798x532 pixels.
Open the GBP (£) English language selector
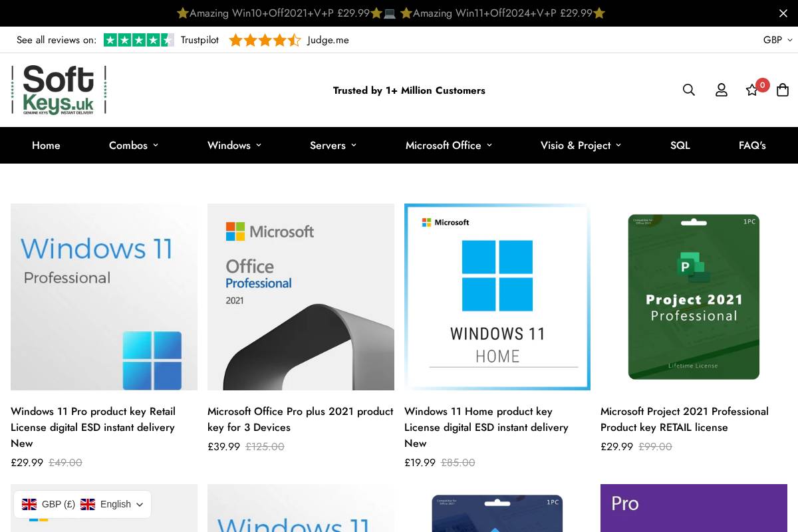point(82,504)
